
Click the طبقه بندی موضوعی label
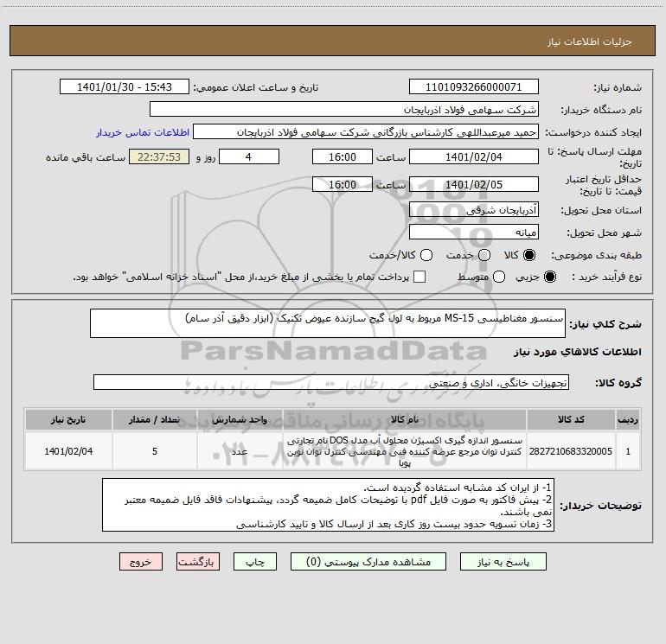[596, 256]
